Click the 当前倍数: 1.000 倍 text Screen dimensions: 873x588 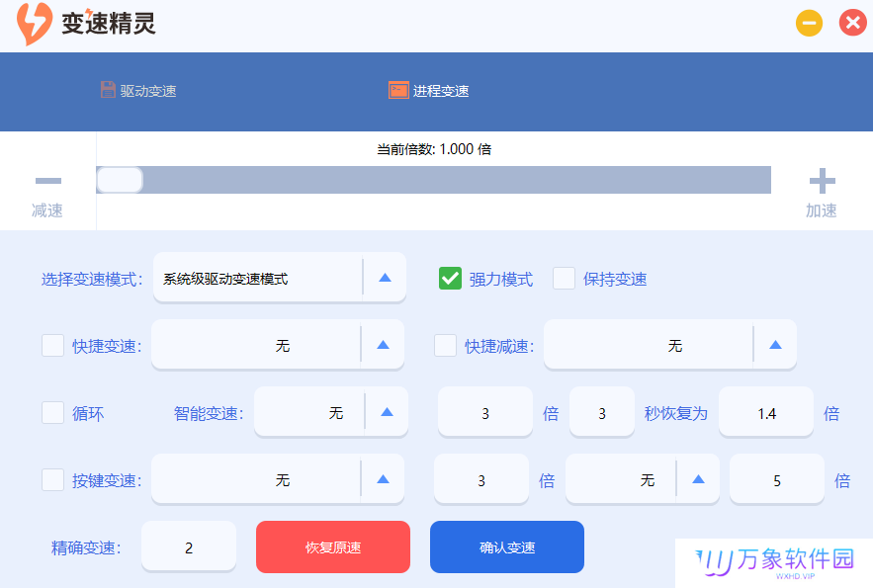[434, 149]
